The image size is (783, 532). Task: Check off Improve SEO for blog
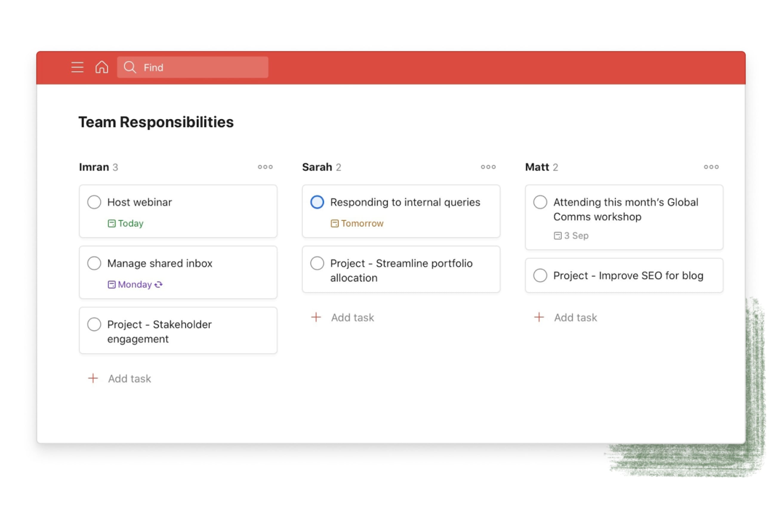pos(540,276)
